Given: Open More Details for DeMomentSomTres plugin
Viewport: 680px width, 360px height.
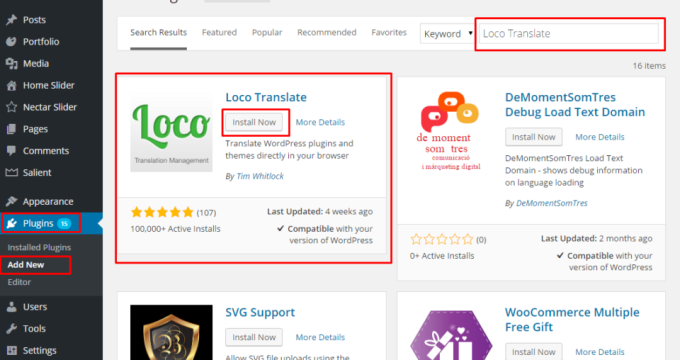Looking at the screenshot, I should (600, 137).
